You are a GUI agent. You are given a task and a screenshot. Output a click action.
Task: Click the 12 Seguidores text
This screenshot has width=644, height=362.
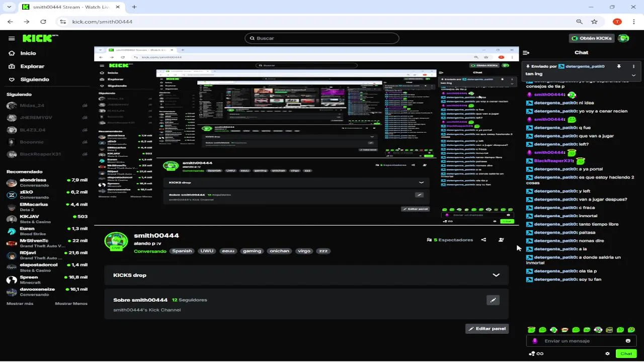click(190, 300)
